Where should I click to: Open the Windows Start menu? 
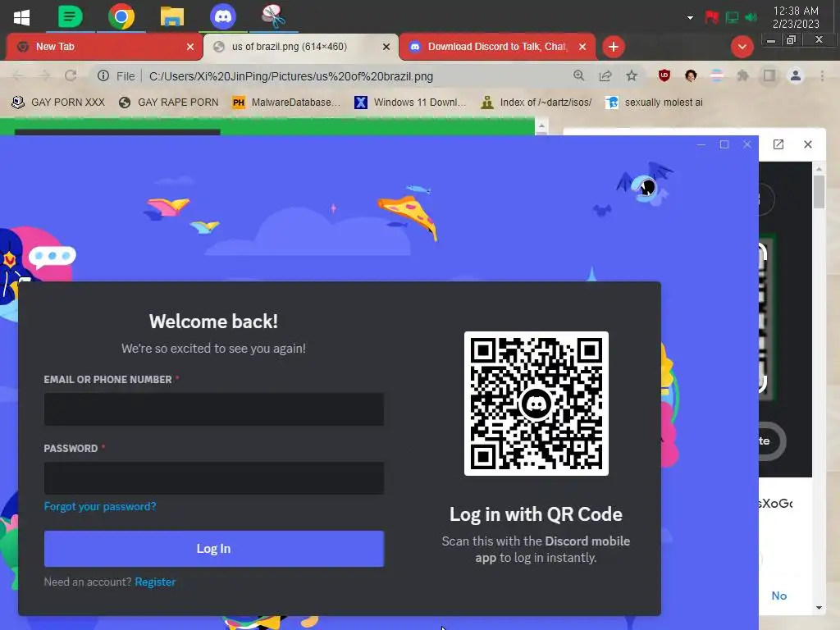pos(21,17)
